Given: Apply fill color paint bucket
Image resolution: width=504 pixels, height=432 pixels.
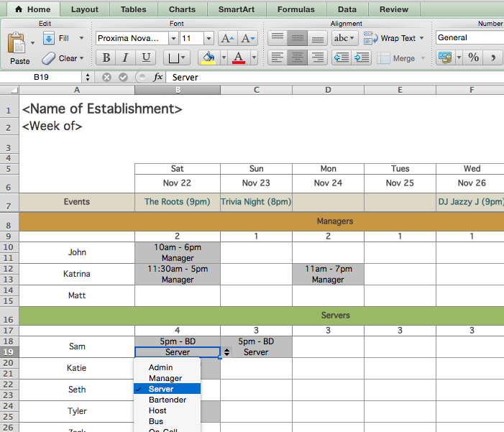Looking at the screenshot, I should tap(209, 58).
